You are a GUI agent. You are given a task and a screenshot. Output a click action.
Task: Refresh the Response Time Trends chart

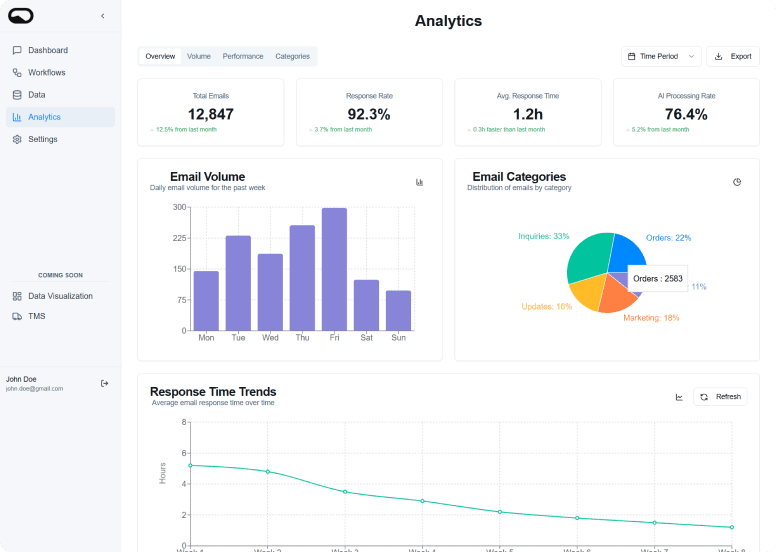click(721, 397)
